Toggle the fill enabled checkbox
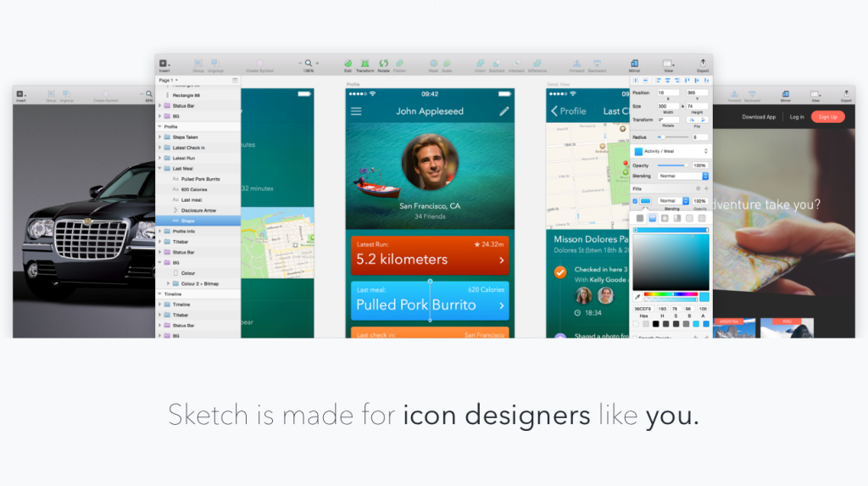 point(635,201)
